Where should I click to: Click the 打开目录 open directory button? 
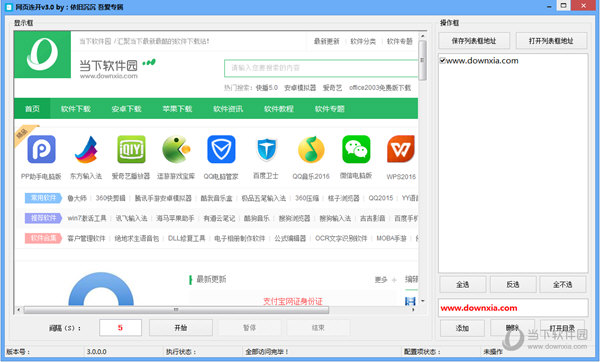[x=562, y=328]
